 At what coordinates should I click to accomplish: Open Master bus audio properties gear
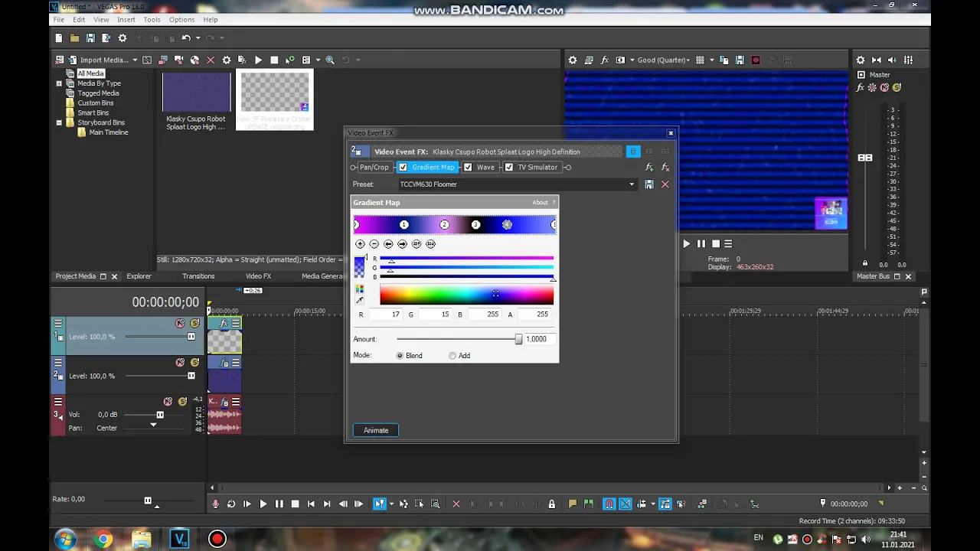[x=861, y=60]
